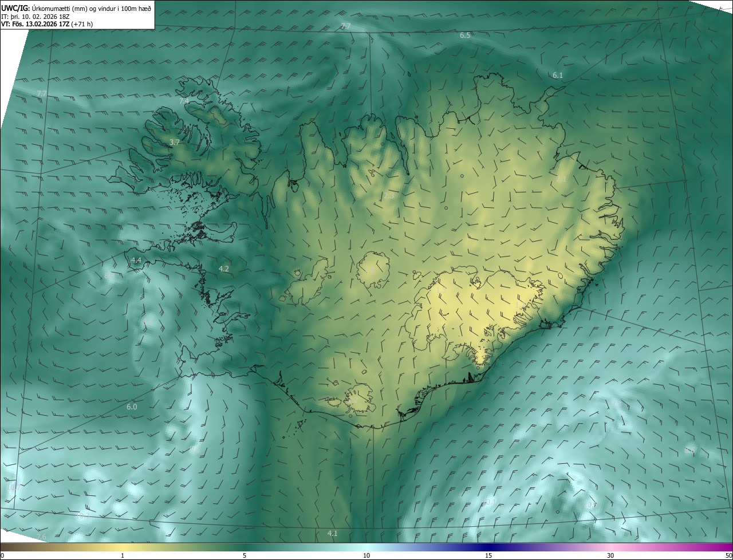Click the 7.7 label nearest the 7.4 value
The image size is (733, 560).
[42, 93]
